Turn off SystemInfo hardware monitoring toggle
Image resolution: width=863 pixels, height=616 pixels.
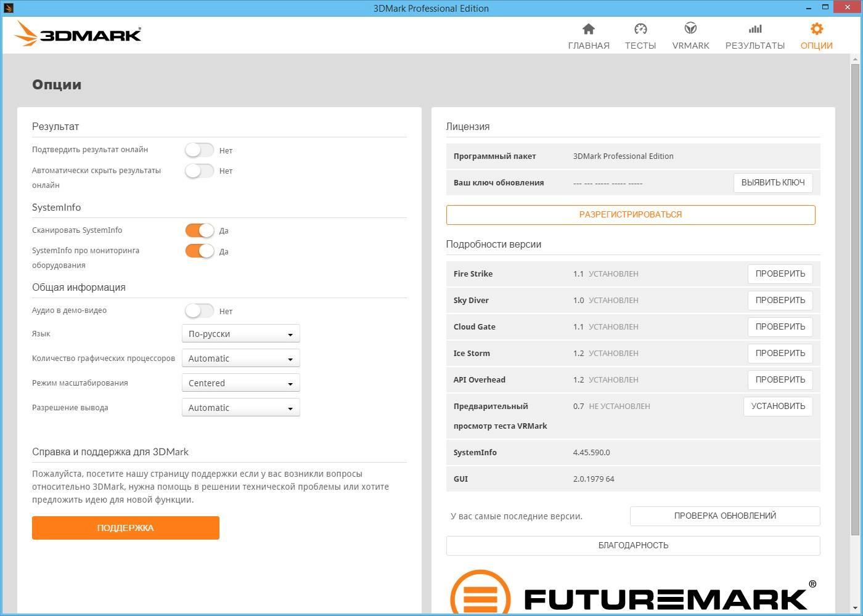[199, 251]
